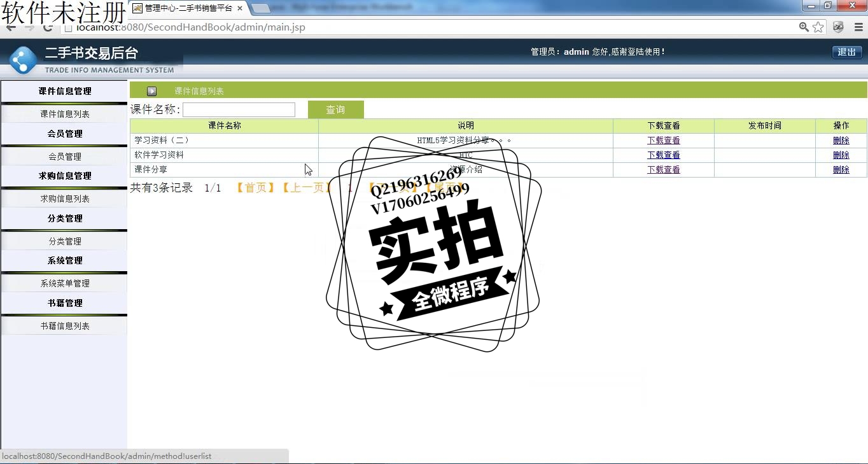868x464 pixels.
Task: Click the 操作 column header
Action: [x=841, y=126]
